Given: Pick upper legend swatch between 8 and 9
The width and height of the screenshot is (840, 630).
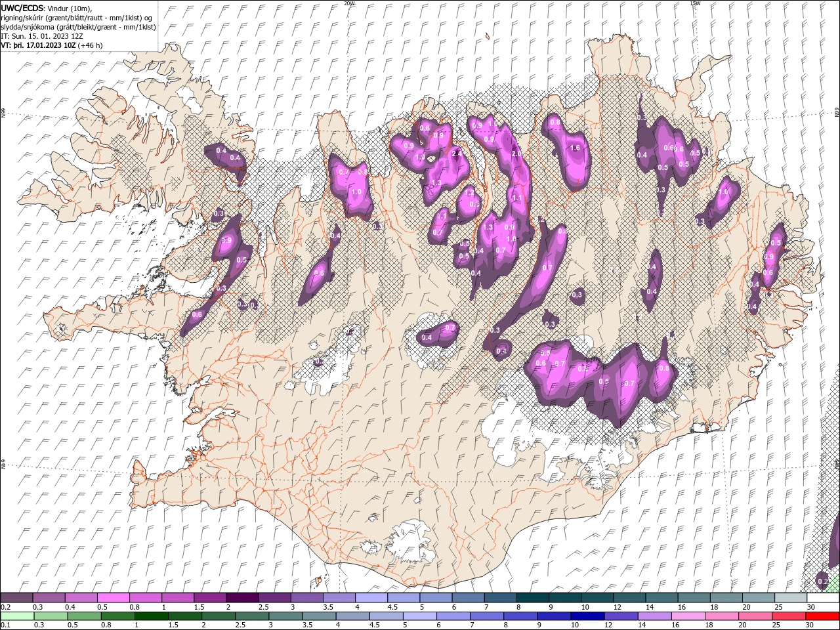Looking at the screenshot, I should (533, 598).
